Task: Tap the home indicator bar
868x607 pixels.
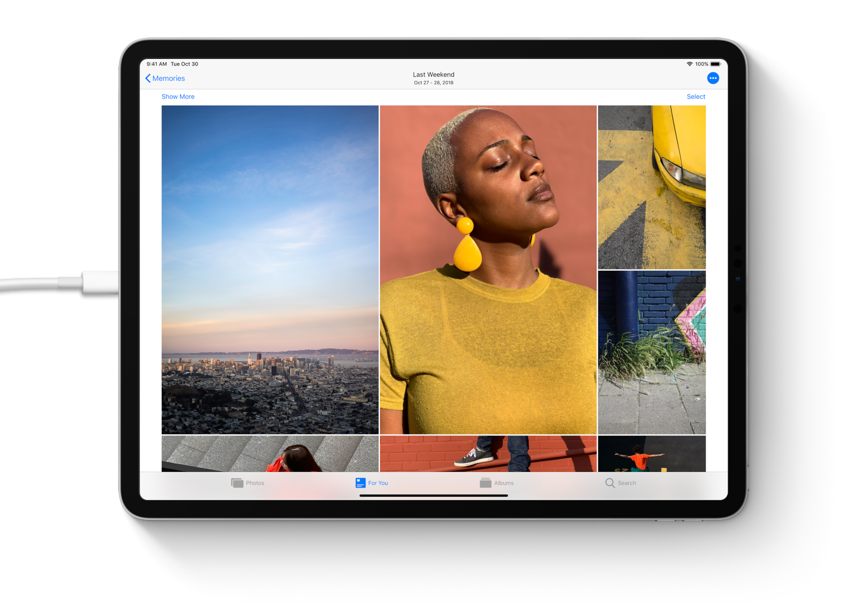Action: (x=434, y=496)
